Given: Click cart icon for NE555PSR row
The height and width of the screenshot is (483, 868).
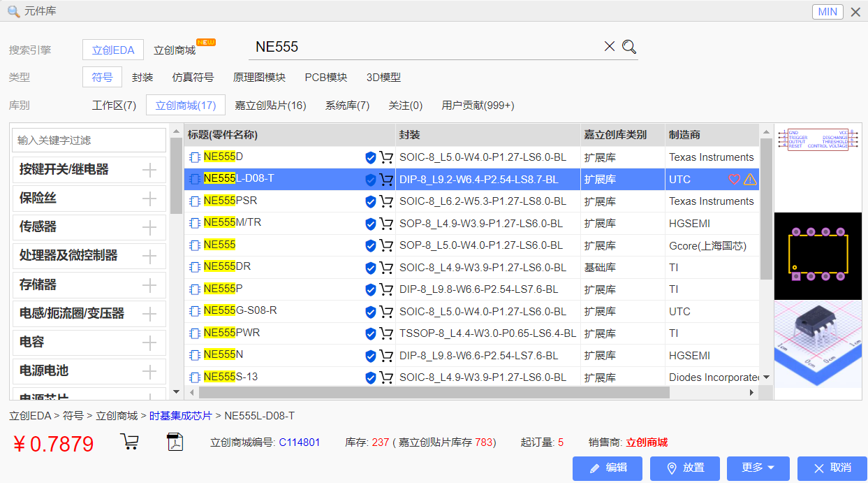Looking at the screenshot, I should [386, 202].
